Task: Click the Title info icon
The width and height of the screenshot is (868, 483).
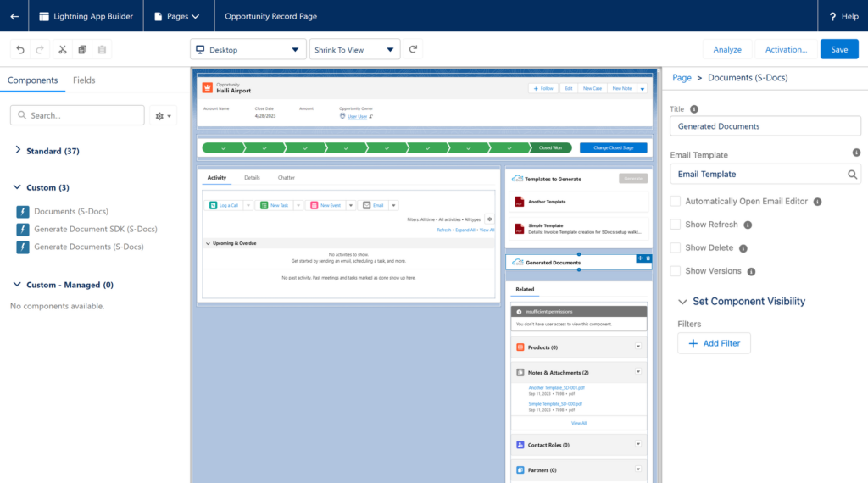Action: (x=694, y=109)
